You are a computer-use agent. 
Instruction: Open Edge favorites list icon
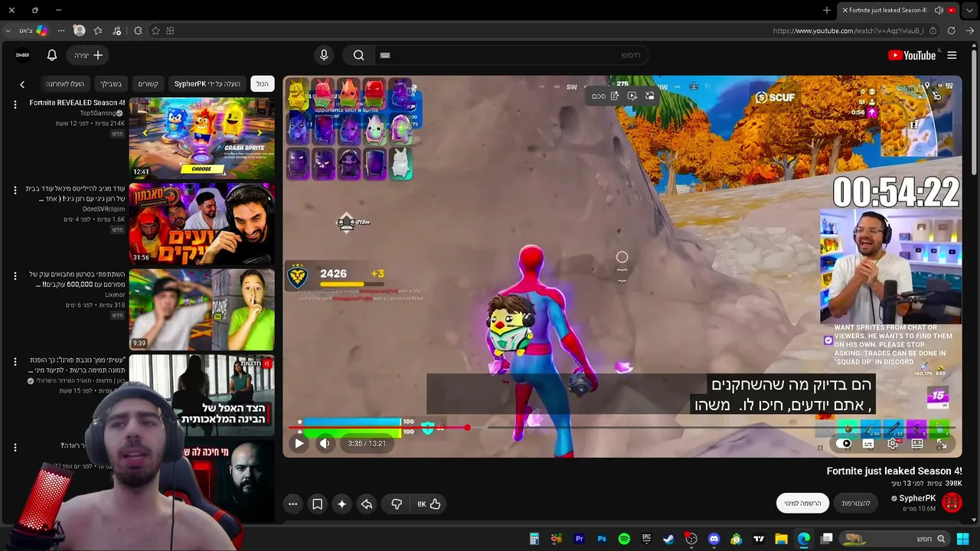tap(98, 31)
